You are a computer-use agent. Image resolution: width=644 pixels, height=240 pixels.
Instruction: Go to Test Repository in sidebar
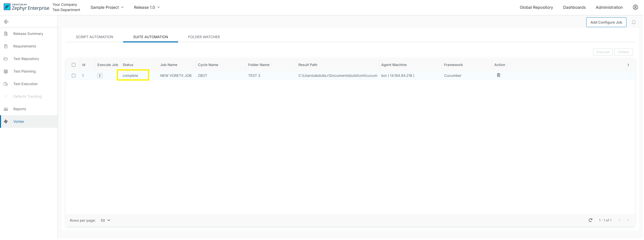(x=26, y=59)
